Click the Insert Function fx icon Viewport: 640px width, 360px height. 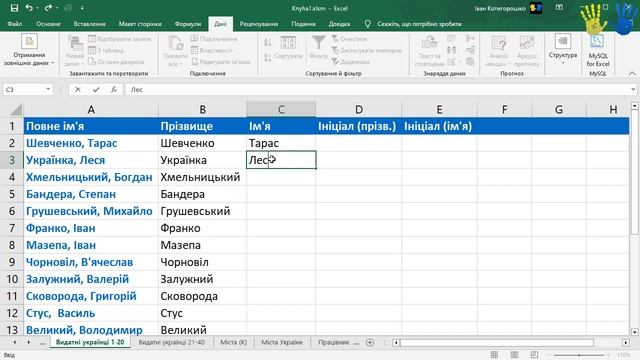tap(113, 89)
